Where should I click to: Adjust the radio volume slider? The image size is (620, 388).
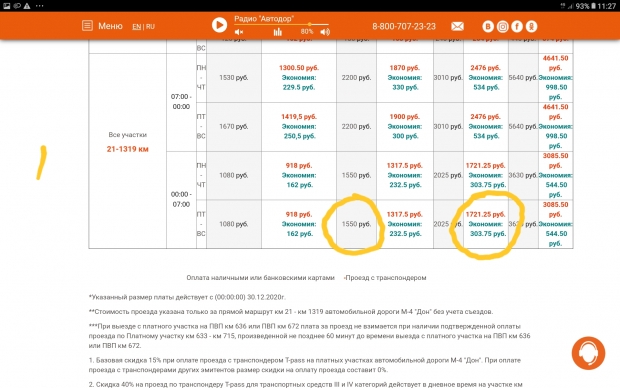281,25
